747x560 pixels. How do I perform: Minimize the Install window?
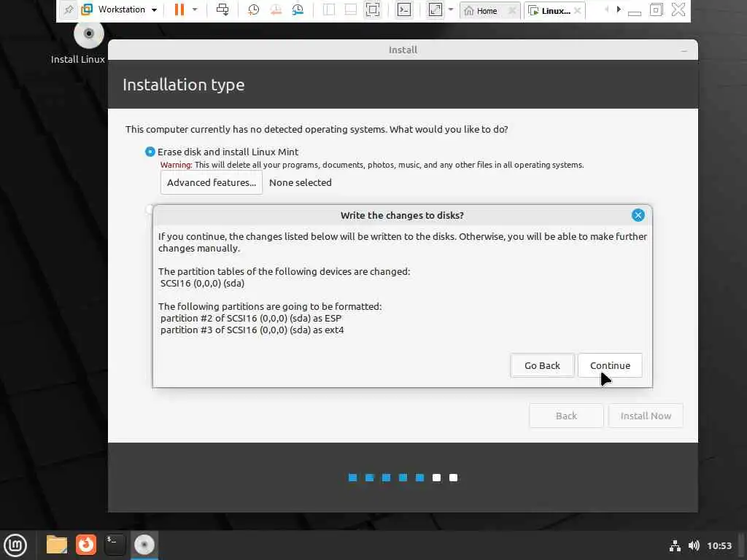point(684,50)
